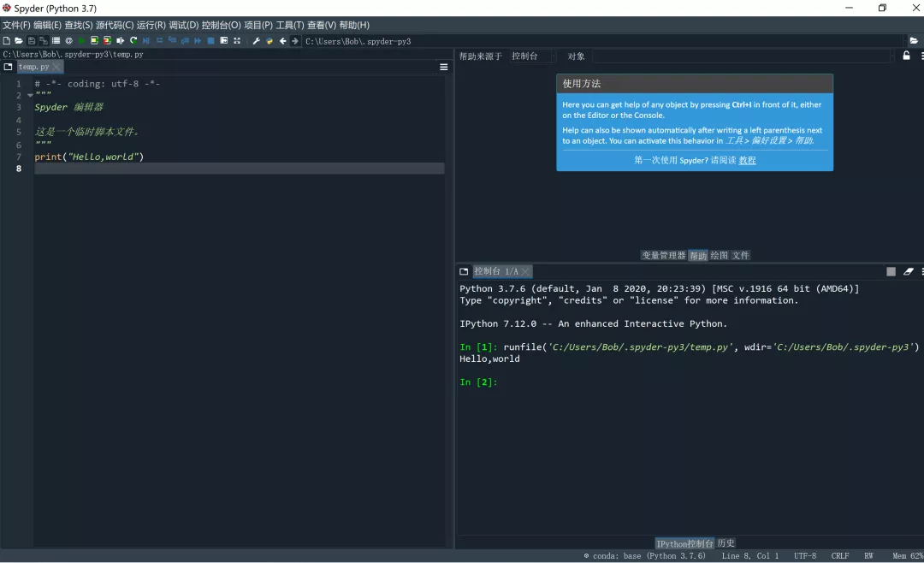
Task: Open the editor pane options hamburger menu
Action: pos(444,67)
